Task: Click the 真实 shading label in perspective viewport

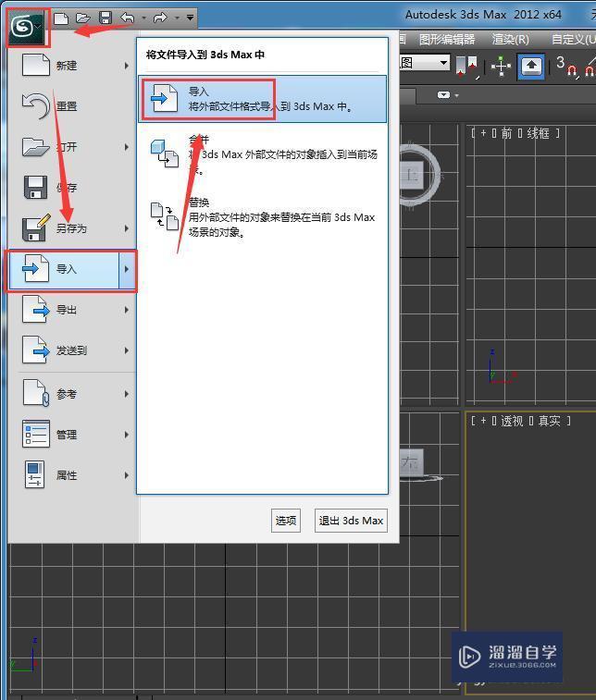Action: tap(549, 421)
